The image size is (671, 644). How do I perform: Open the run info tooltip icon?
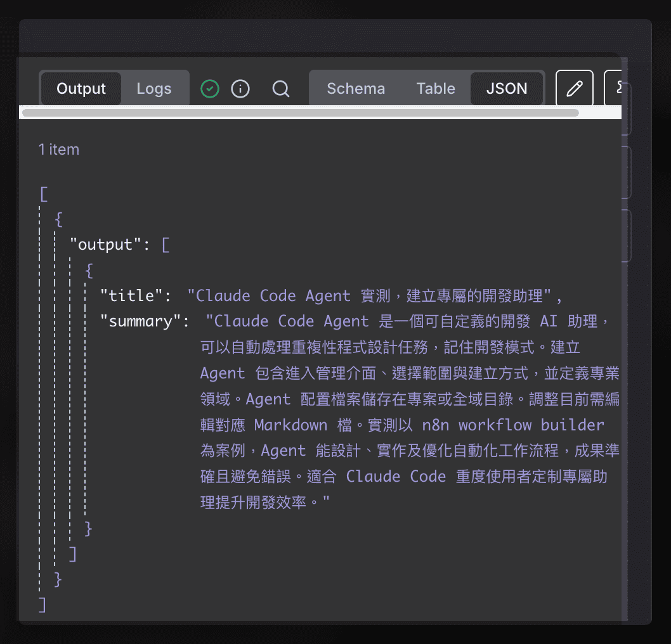tap(240, 89)
